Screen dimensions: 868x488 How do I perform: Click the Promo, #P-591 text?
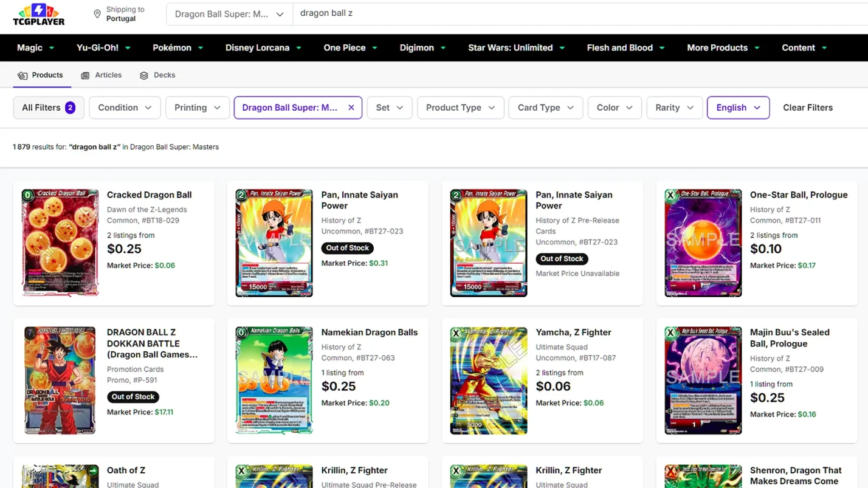(x=132, y=380)
